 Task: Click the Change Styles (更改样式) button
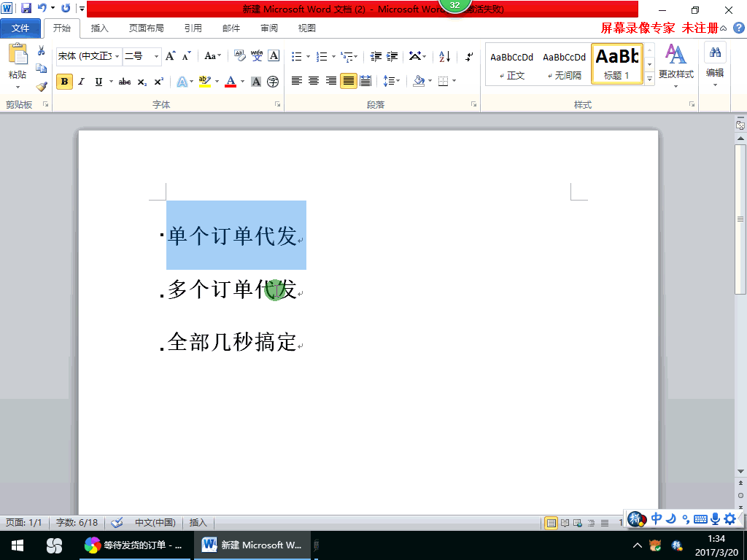point(676,65)
